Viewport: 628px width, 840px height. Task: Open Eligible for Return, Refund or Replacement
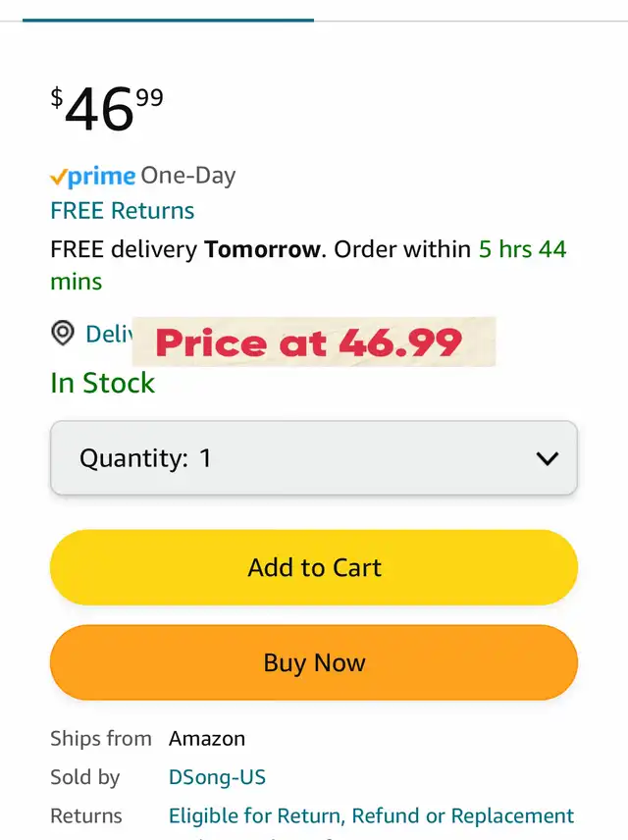tap(371, 815)
